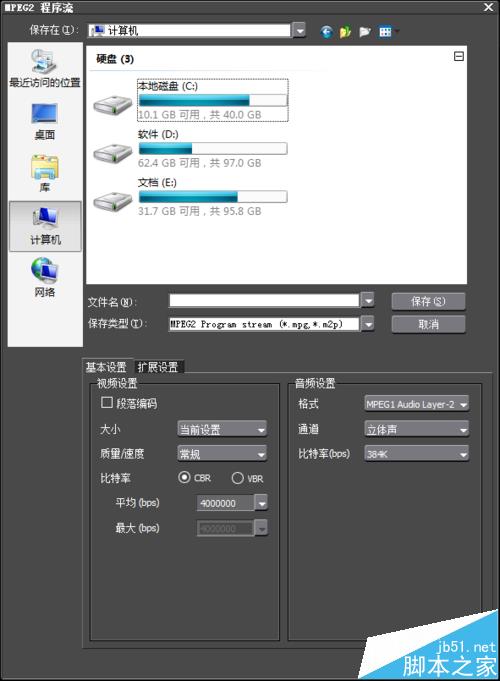The image size is (500, 681).
Task: Expand the 保存在 location dropdown
Action: 299,30
